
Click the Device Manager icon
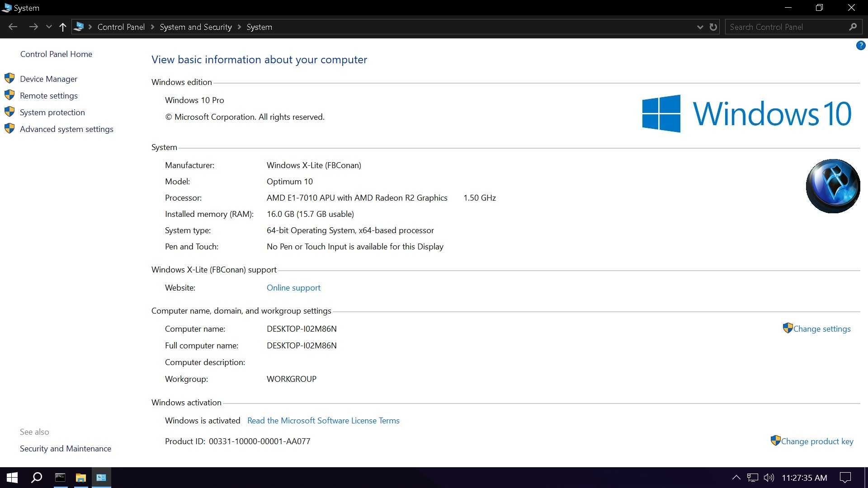(10, 78)
